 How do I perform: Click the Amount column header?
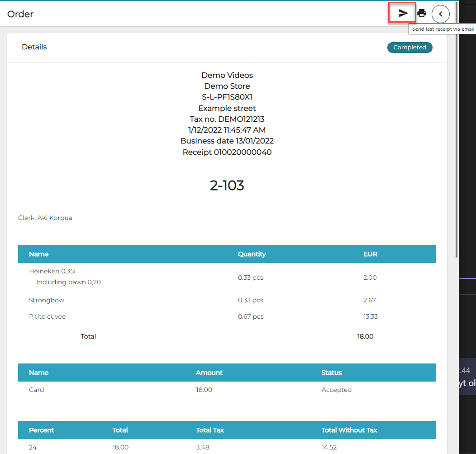point(209,373)
